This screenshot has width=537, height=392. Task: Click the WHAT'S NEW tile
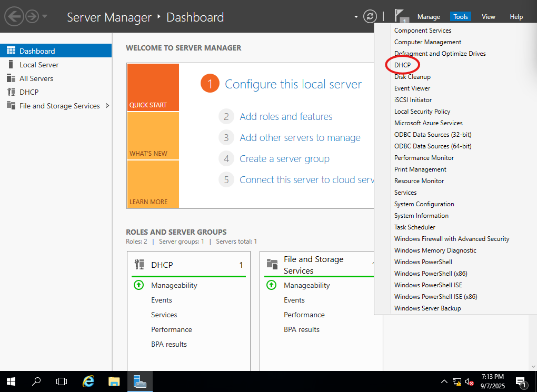pos(153,136)
